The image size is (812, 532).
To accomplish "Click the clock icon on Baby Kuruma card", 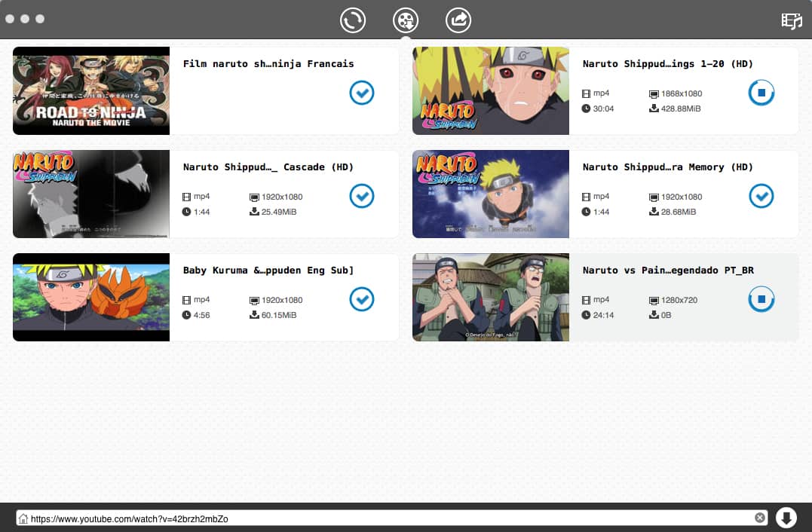I will pos(186,315).
